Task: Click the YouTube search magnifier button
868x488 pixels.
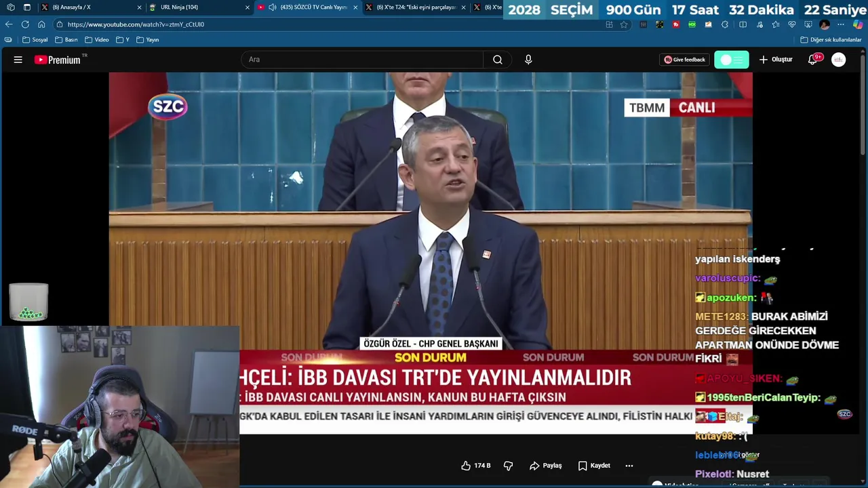Action: (x=498, y=60)
